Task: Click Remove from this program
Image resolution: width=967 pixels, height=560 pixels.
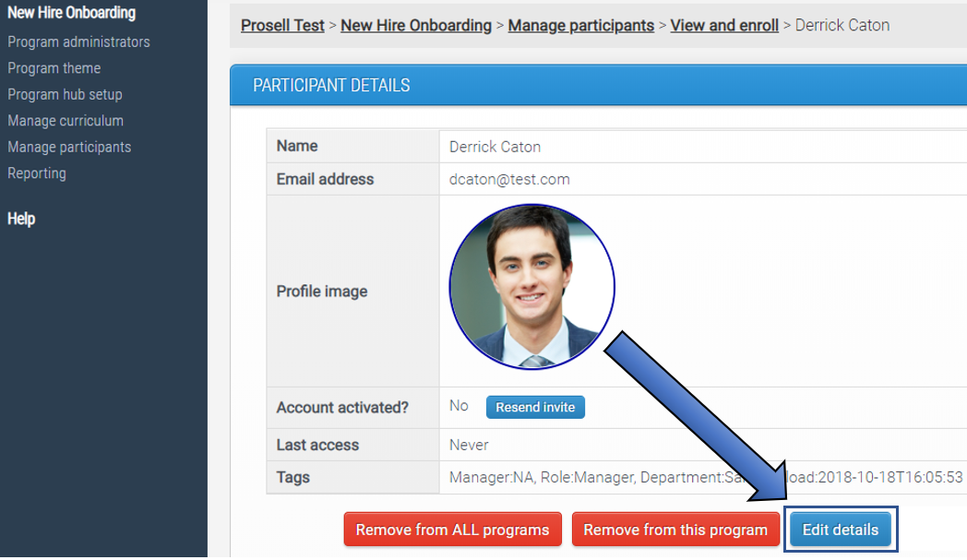Action: (x=675, y=529)
